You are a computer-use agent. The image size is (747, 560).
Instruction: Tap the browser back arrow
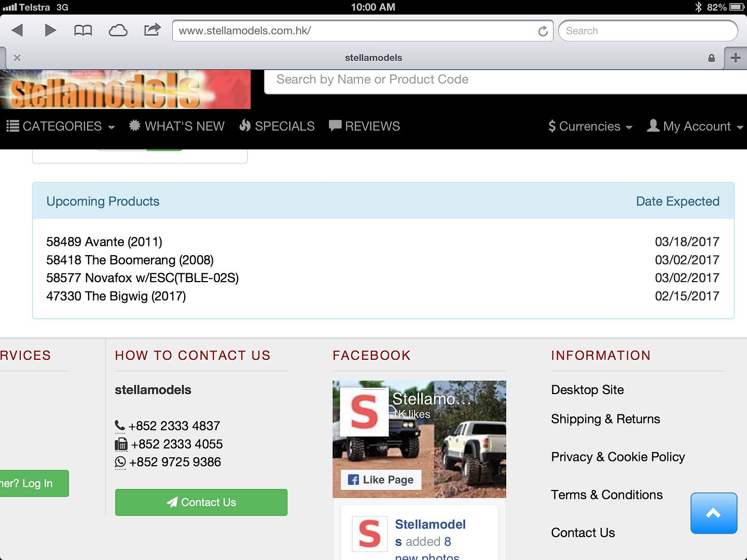point(18,31)
